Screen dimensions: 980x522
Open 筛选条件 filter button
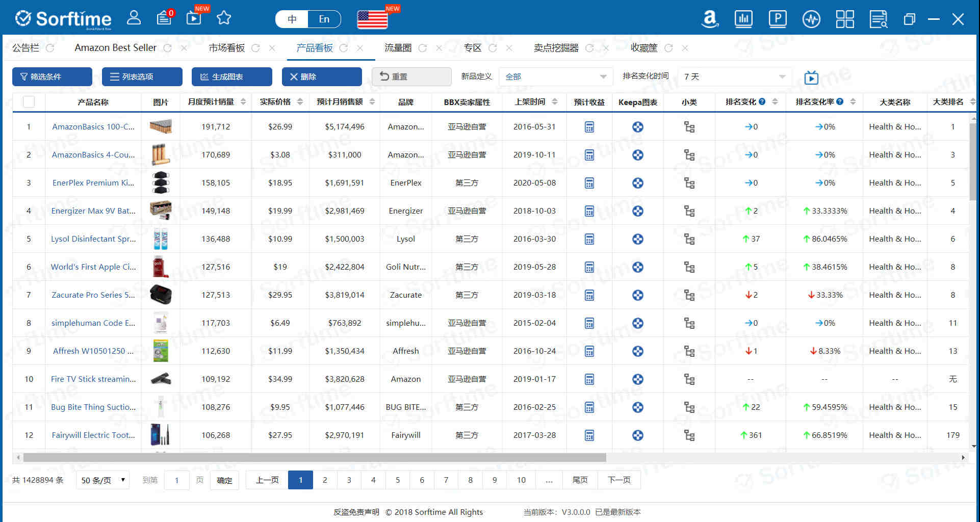[x=52, y=77]
